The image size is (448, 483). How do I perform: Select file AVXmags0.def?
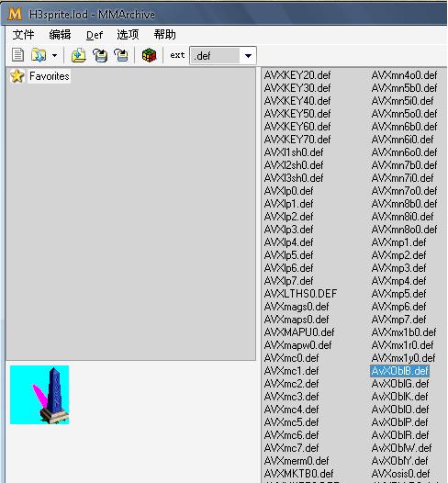297,307
